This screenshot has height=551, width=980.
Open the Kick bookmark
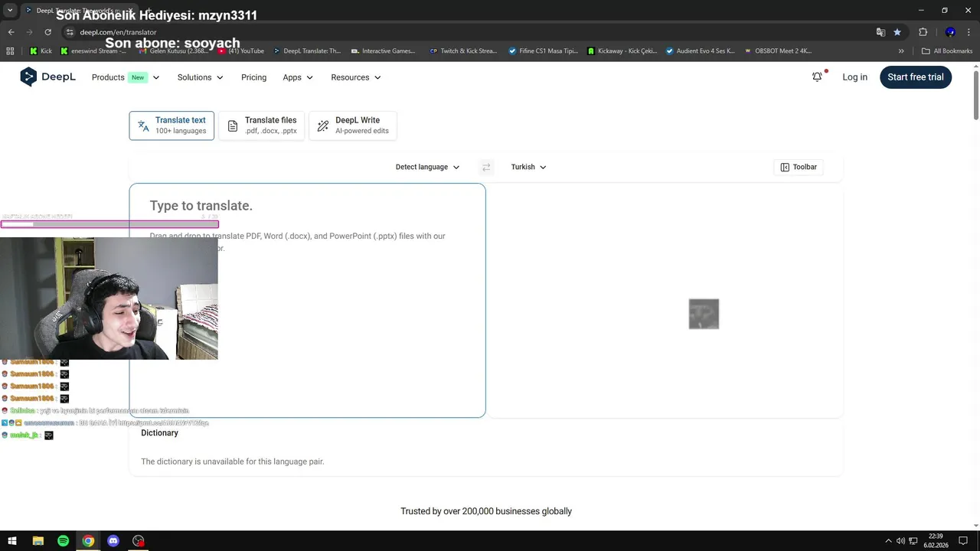coord(41,51)
